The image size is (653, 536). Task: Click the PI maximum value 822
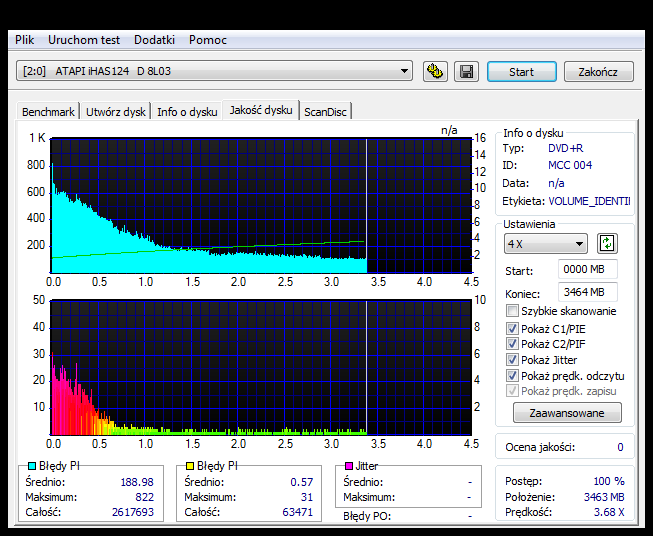145,497
